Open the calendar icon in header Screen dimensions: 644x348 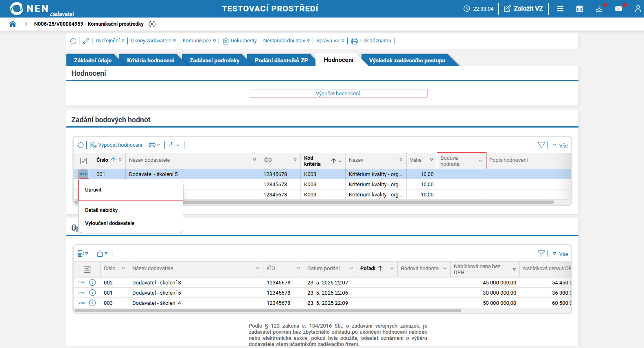coord(579,9)
